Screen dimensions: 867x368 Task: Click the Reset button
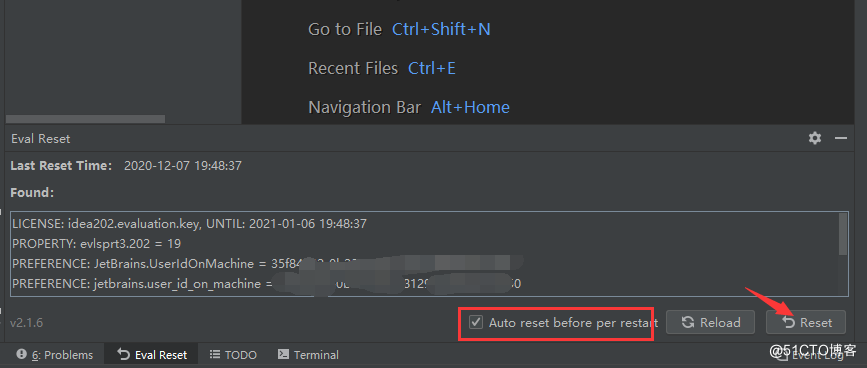(806, 322)
